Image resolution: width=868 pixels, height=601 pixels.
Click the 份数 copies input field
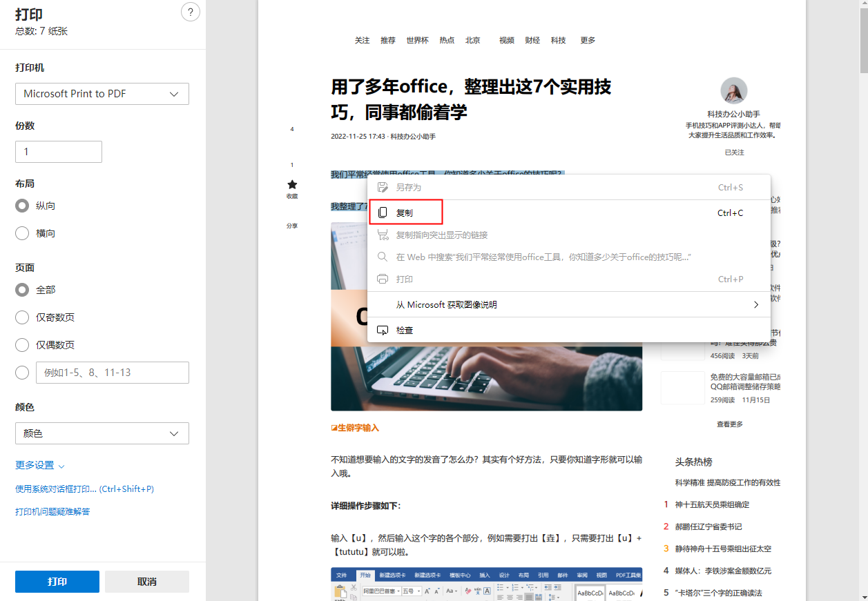[58, 151]
